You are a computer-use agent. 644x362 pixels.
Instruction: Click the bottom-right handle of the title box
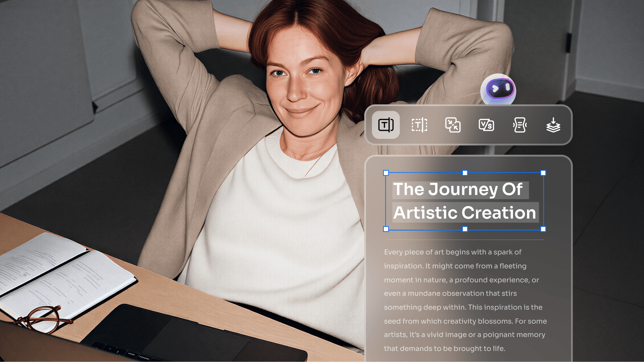543,229
